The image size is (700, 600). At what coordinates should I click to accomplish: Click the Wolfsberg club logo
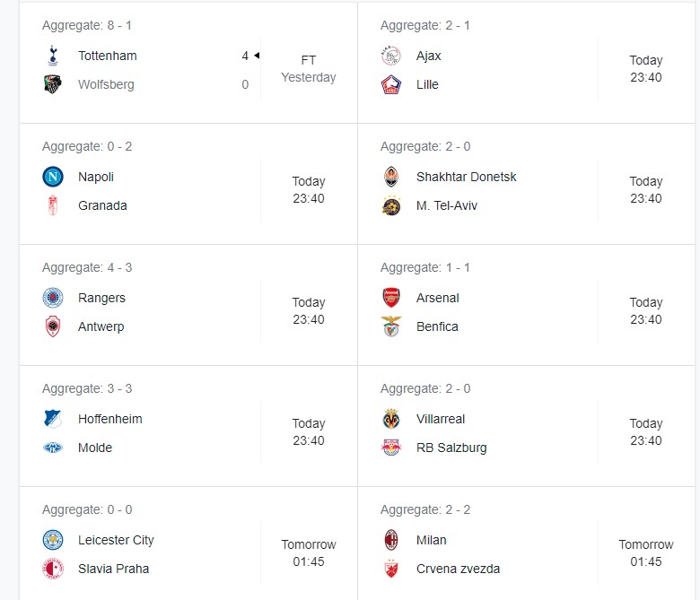point(52,84)
